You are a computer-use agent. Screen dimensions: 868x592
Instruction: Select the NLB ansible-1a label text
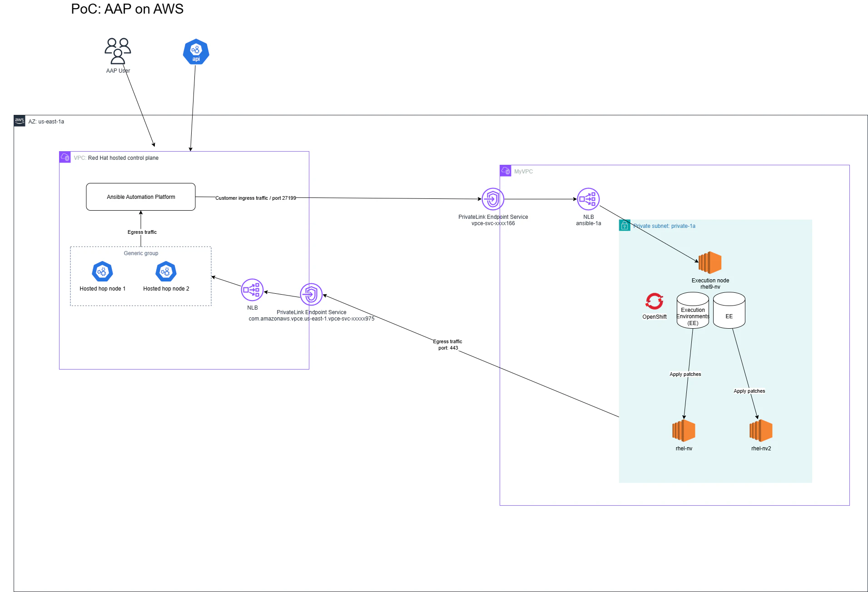pos(589,220)
